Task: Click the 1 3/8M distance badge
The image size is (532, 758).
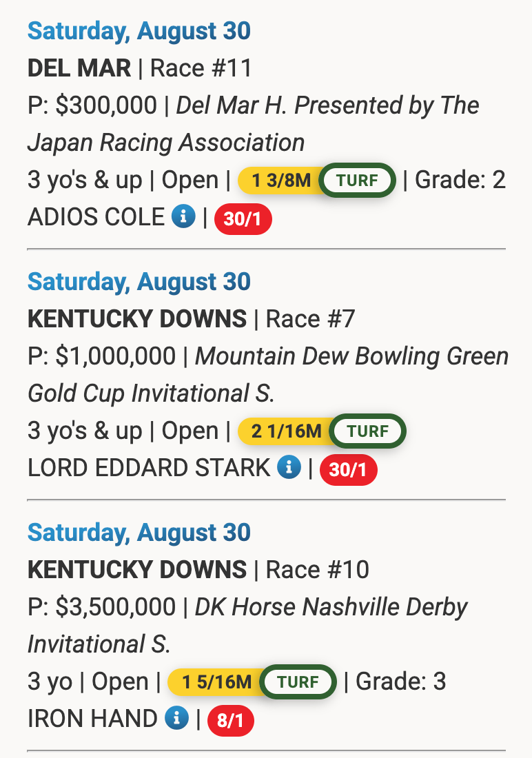Action: point(281,181)
